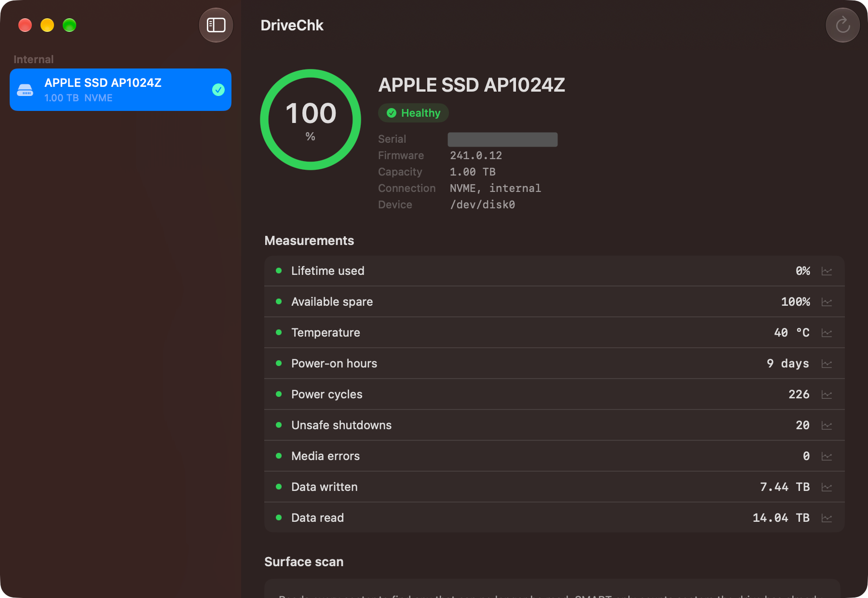Screen dimensions: 868x598
Task: Click the 9 days power-on value
Action: [788, 364]
